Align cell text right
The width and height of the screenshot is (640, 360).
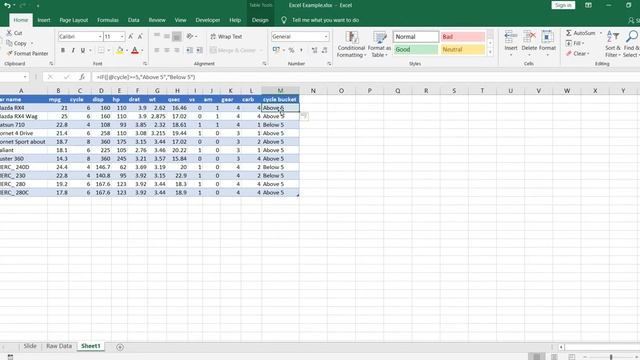(x=176, y=50)
